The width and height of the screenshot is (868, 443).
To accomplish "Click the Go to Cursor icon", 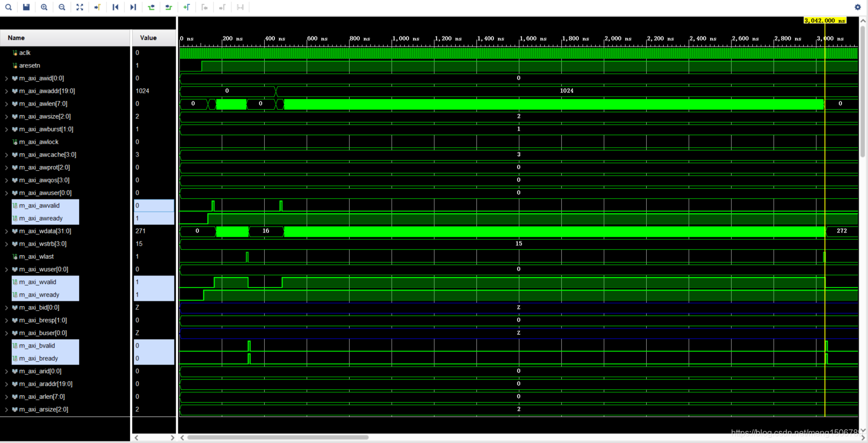I will tap(98, 7).
